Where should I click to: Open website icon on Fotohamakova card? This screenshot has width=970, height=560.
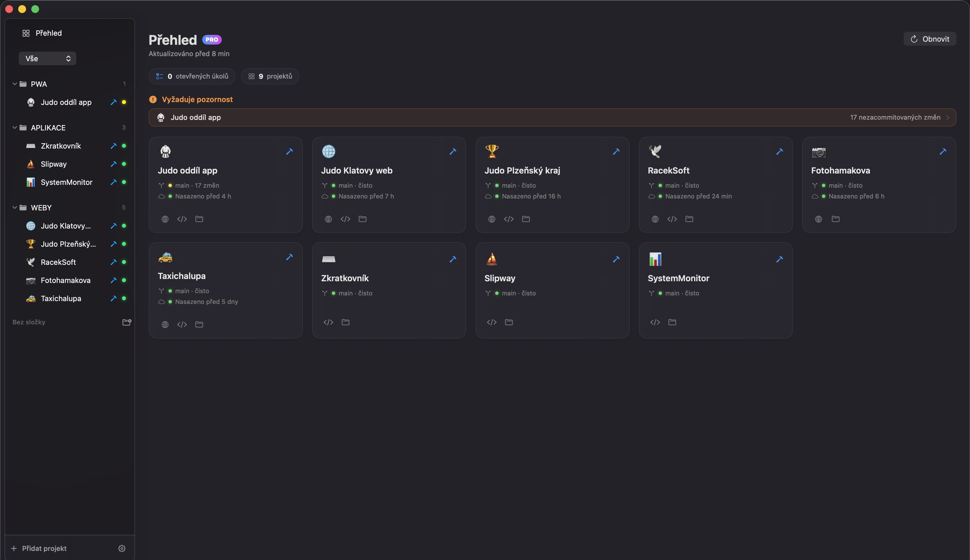point(819,219)
